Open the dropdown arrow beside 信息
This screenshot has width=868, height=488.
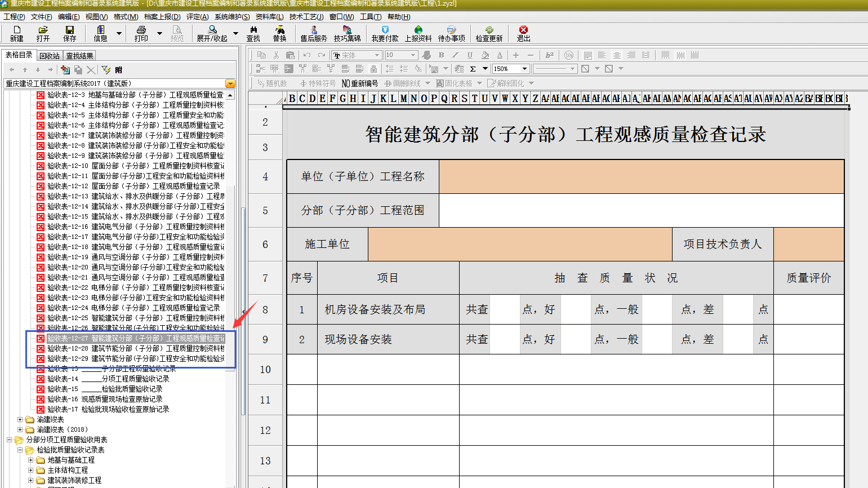coord(119,34)
